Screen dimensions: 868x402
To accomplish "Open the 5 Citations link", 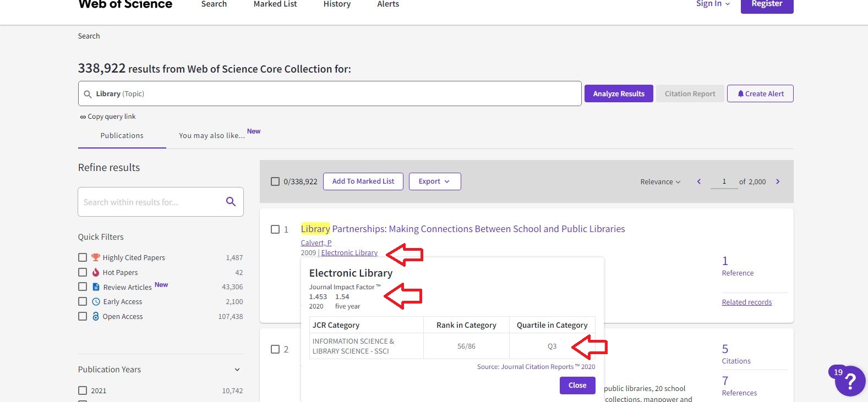I will (736, 355).
